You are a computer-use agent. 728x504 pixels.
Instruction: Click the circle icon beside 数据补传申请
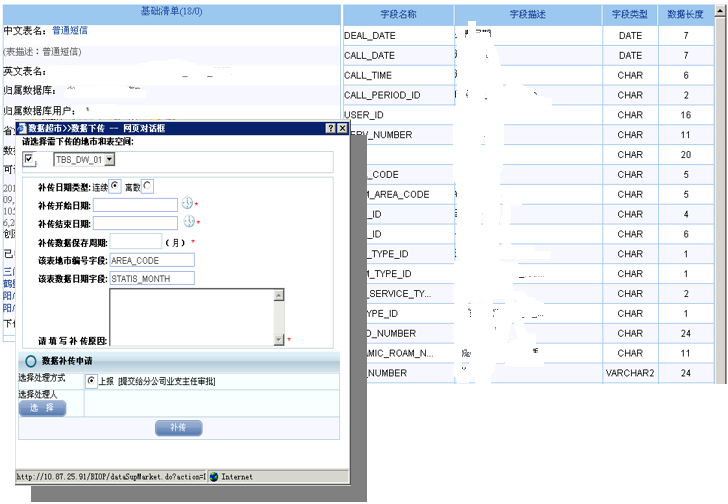31,361
